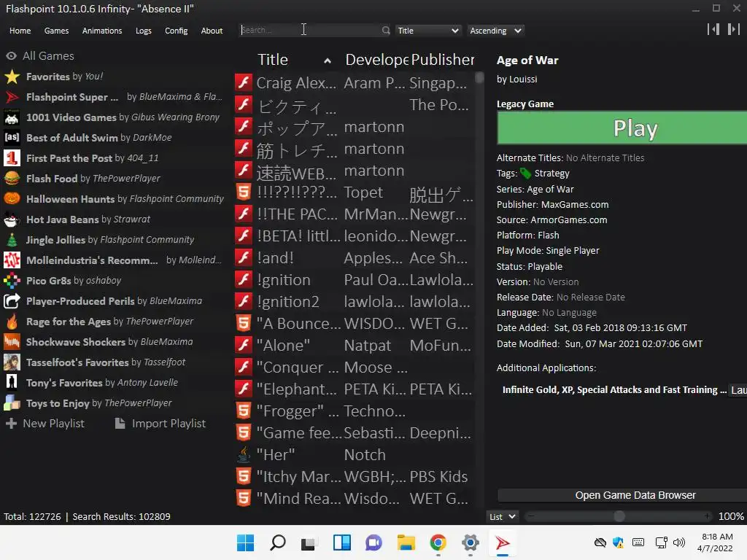Viewport: 747px width, 560px height.
Task: Open the Home tab
Action: click(x=20, y=31)
